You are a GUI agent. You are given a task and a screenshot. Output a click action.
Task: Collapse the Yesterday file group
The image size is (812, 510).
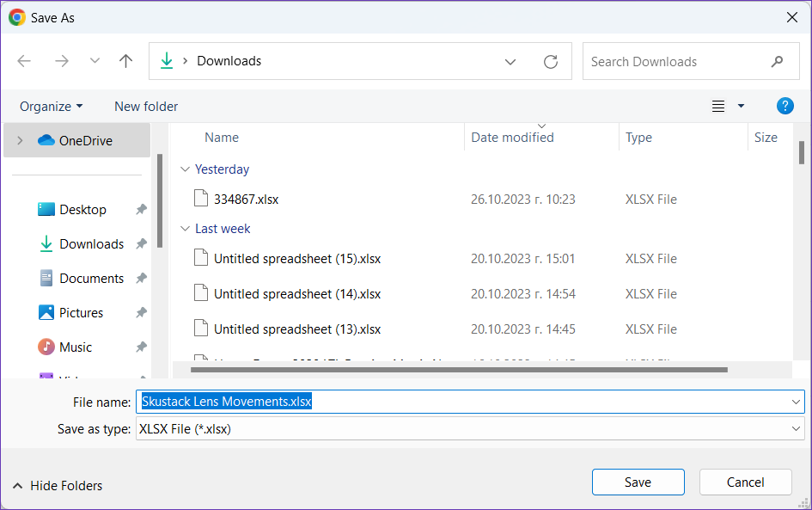point(185,169)
